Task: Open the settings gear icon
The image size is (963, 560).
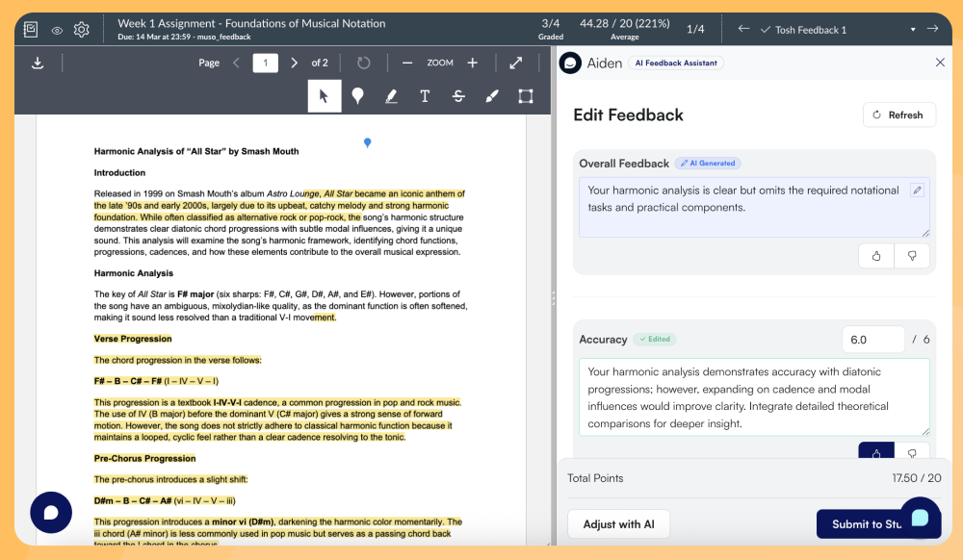Action: (x=81, y=30)
